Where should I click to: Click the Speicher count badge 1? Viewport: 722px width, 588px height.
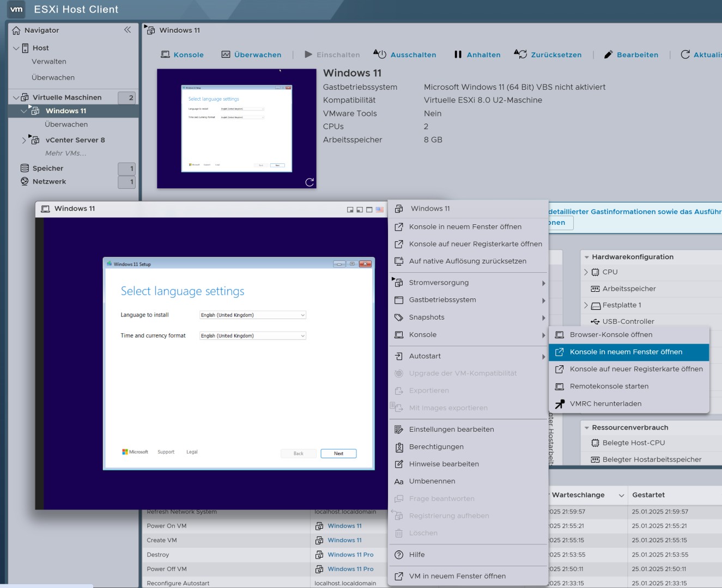126,169
